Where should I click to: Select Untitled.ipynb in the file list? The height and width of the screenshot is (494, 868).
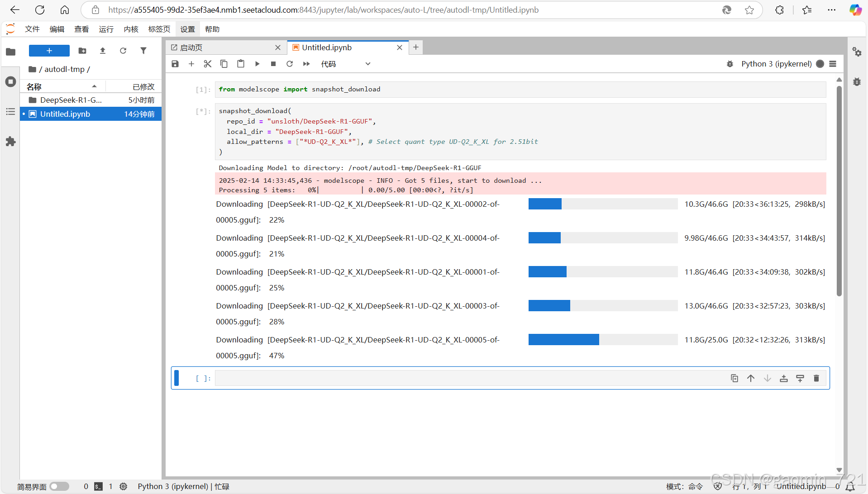coord(91,114)
